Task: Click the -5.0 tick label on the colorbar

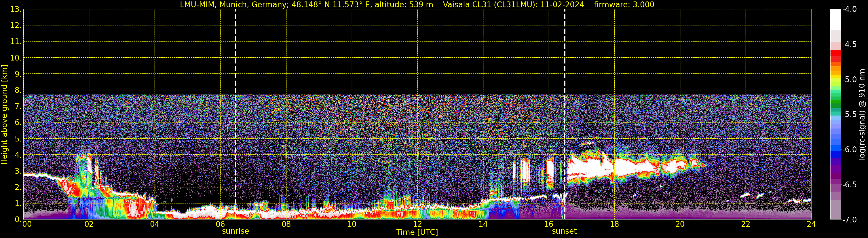Action: point(849,80)
